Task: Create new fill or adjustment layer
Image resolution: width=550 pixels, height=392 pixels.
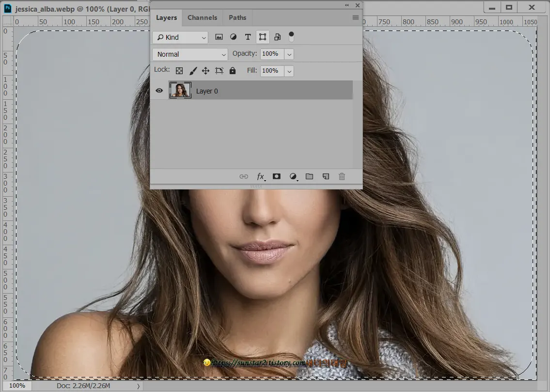Action: [293, 176]
